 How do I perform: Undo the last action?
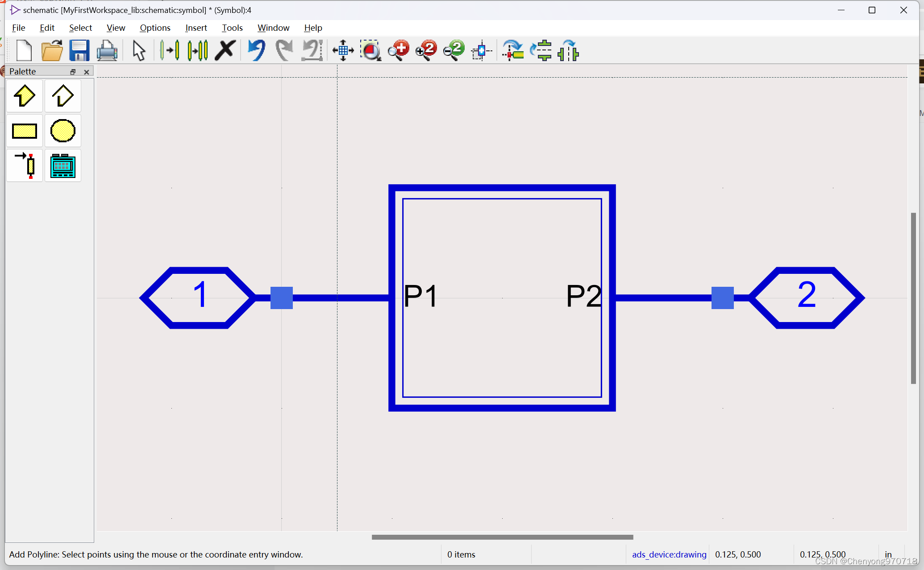click(x=255, y=50)
